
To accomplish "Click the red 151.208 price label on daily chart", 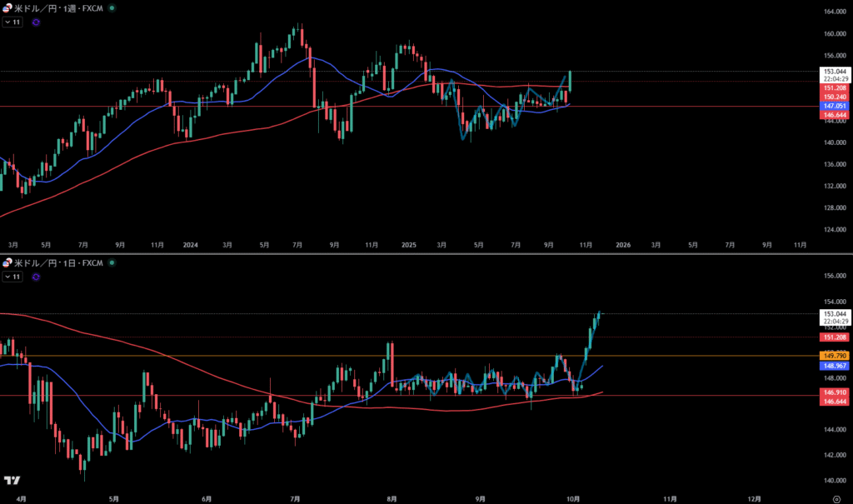I will pos(836,337).
